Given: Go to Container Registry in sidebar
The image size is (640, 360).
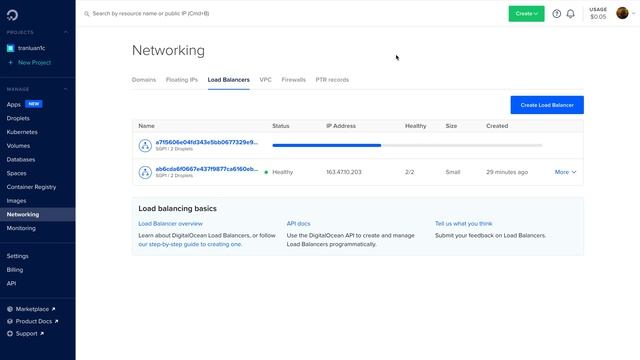Looking at the screenshot, I should (31, 187).
